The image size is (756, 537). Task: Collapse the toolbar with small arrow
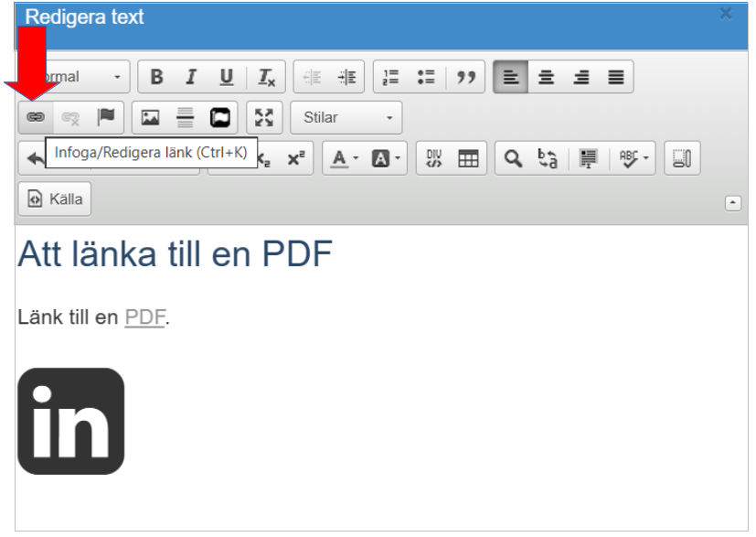tap(733, 203)
